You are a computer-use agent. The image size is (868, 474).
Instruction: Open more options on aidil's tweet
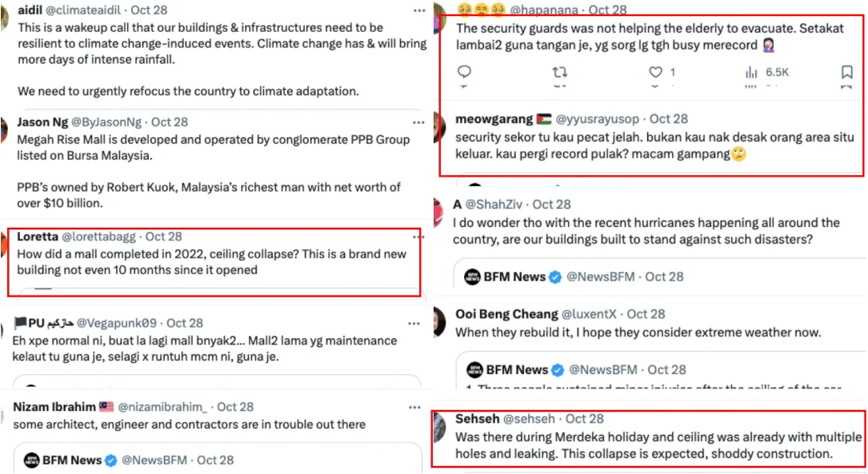point(419,10)
